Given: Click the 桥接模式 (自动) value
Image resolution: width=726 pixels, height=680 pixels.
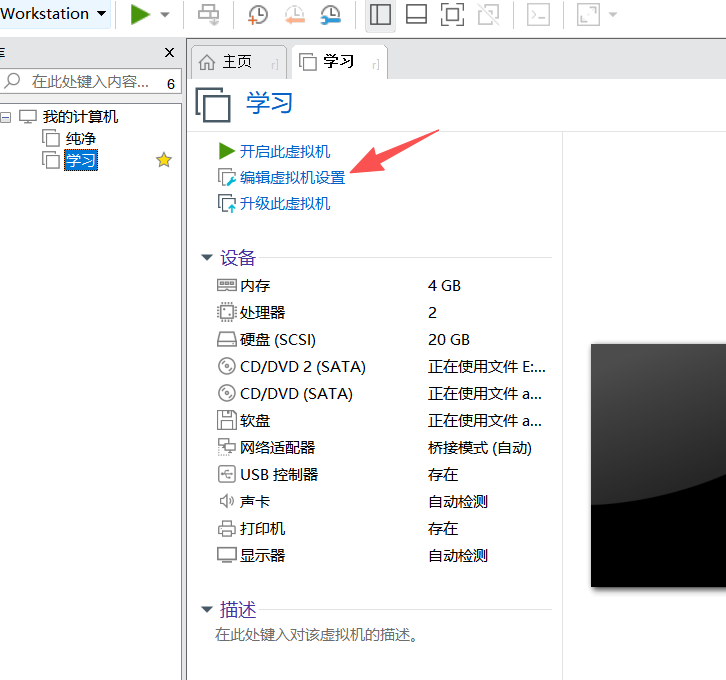Looking at the screenshot, I should (x=480, y=448).
